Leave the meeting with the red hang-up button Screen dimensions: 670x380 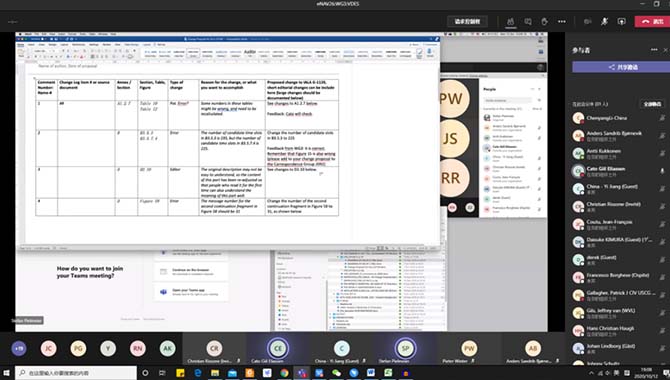(x=652, y=21)
